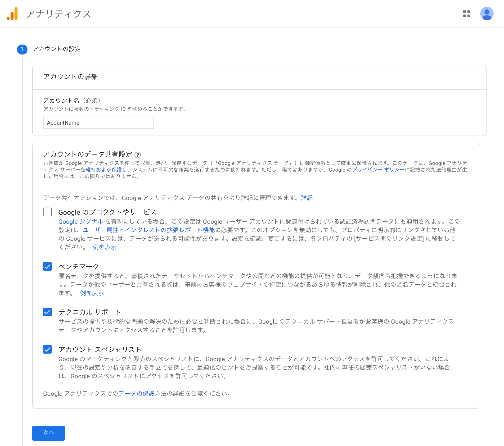Open the Google apps grid icon
The image size is (504, 446).
[466, 14]
